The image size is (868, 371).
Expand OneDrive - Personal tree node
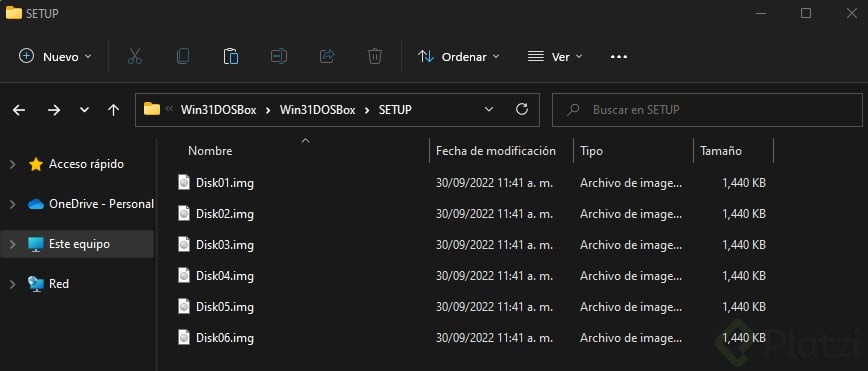13,204
